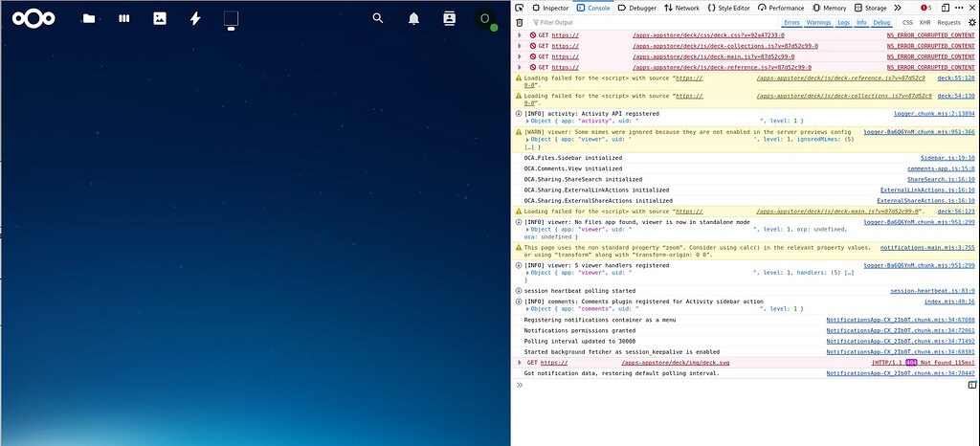Open the Files app folder icon
This screenshot has height=446, width=980.
tap(89, 18)
